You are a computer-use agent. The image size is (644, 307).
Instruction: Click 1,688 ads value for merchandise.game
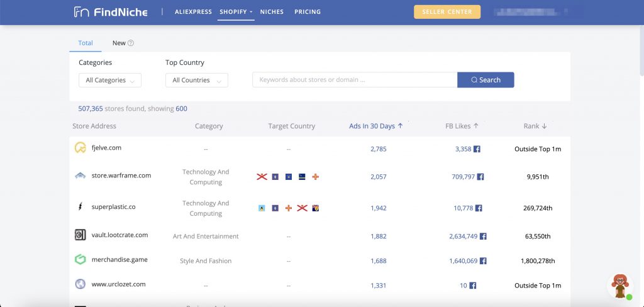[x=378, y=261]
